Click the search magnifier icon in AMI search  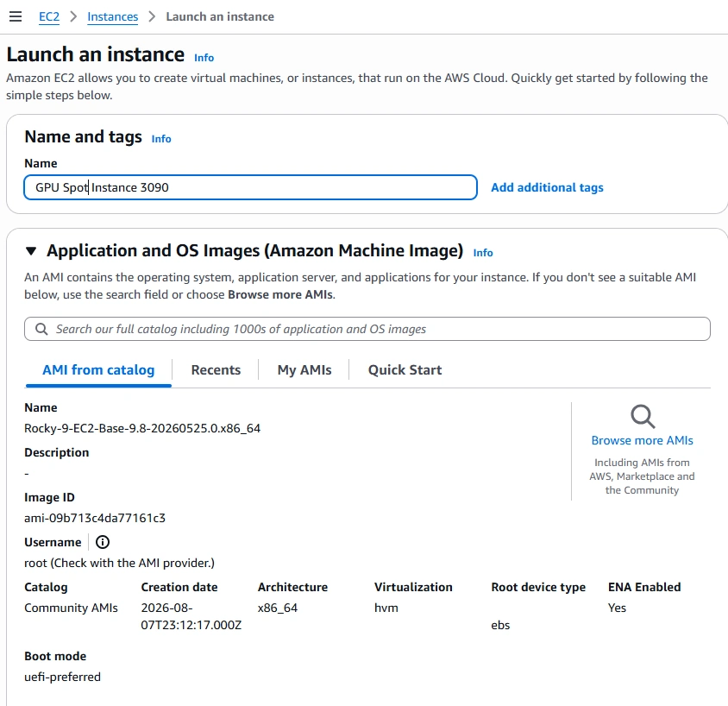(41, 329)
